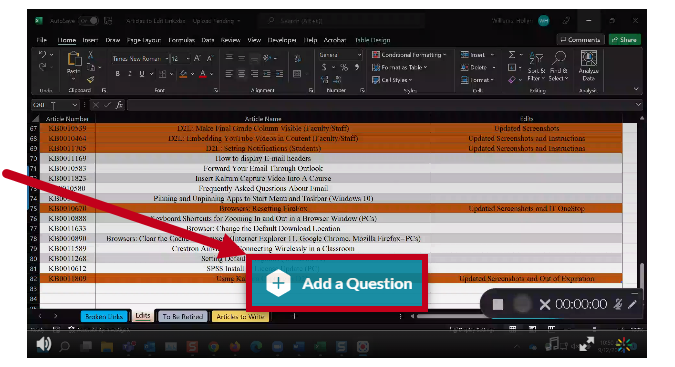Click the Clear eraser icon
This screenshot has height=367, width=675.
(x=512, y=80)
